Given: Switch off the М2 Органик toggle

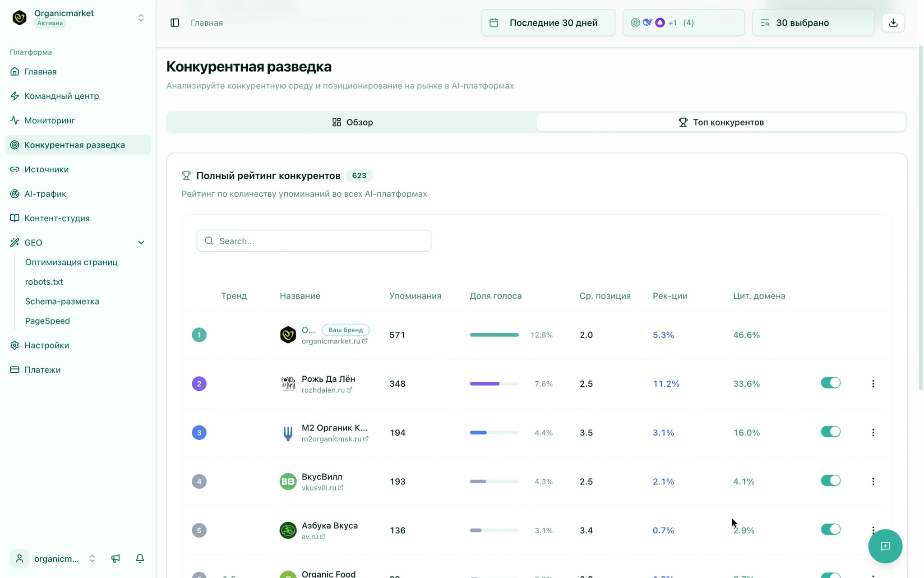Looking at the screenshot, I should (830, 432).
